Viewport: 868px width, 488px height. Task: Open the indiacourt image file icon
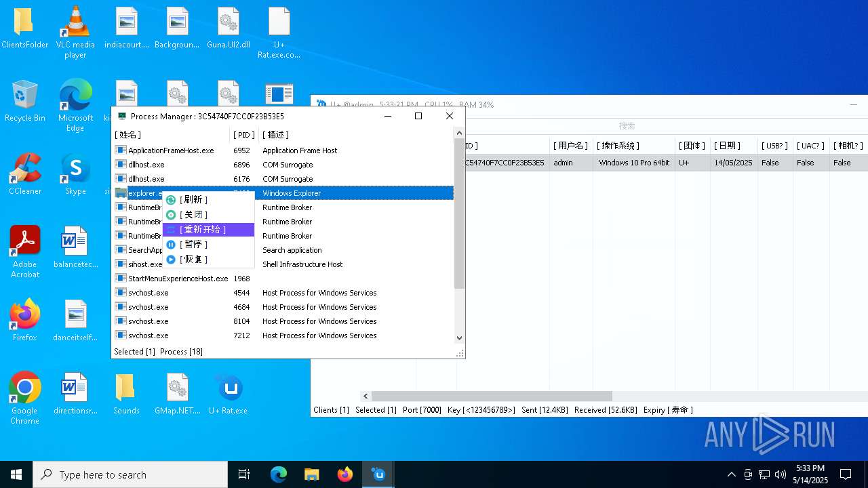click(x=127, y=28)
